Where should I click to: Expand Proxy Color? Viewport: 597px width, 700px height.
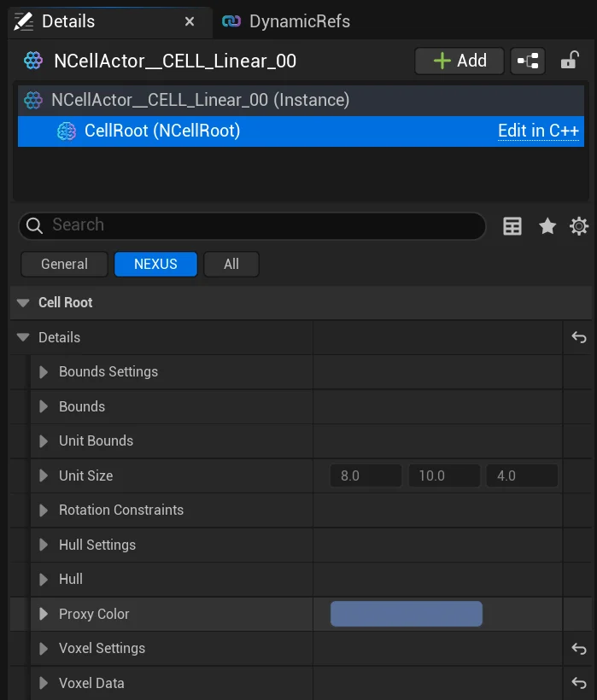(x=44, y=615)
